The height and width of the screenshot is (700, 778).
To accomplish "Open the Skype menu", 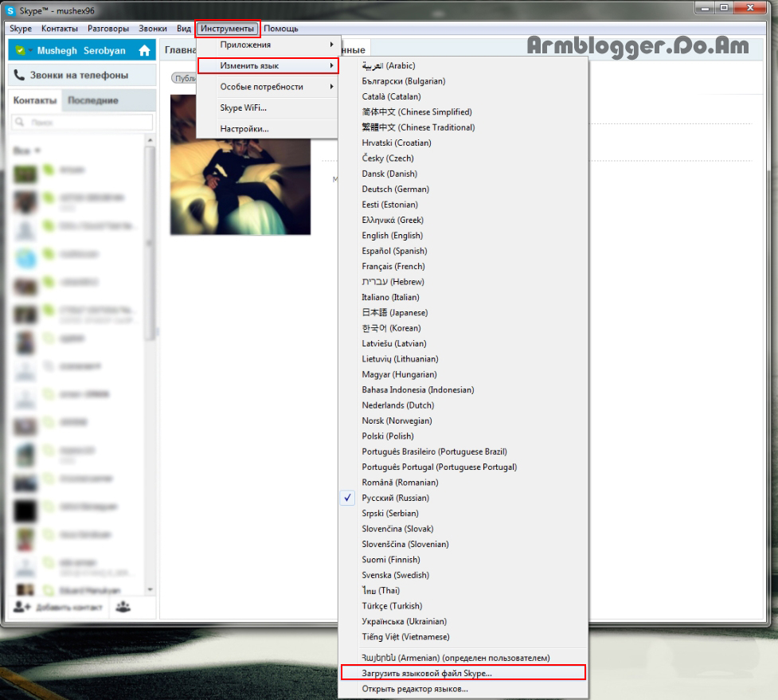I will (21, 29).
